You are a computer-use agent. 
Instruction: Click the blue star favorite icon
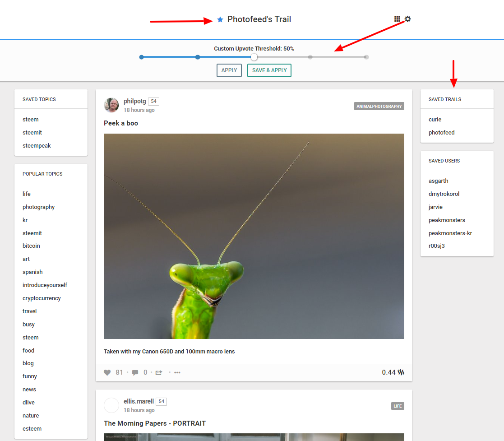pos(220,19)
